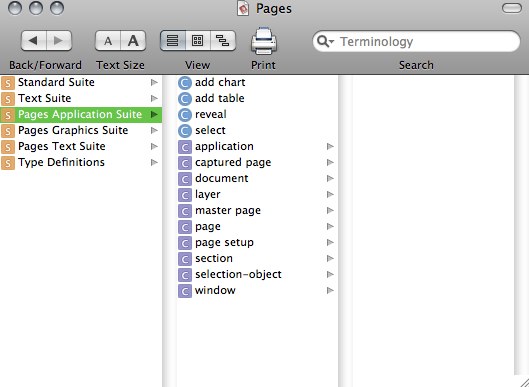This screenshot has width=529, height=387.
Task: Select the captured page class
Action: [257, 162]
